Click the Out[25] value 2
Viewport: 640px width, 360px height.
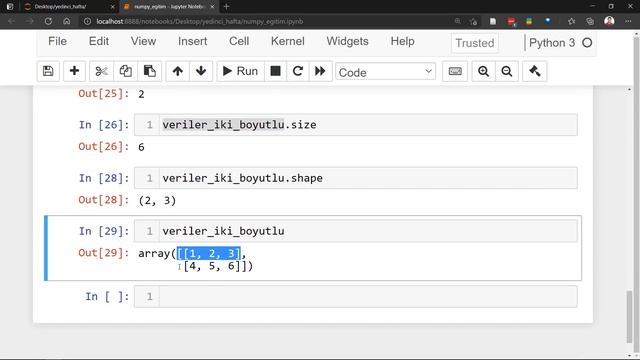(141, 94)
